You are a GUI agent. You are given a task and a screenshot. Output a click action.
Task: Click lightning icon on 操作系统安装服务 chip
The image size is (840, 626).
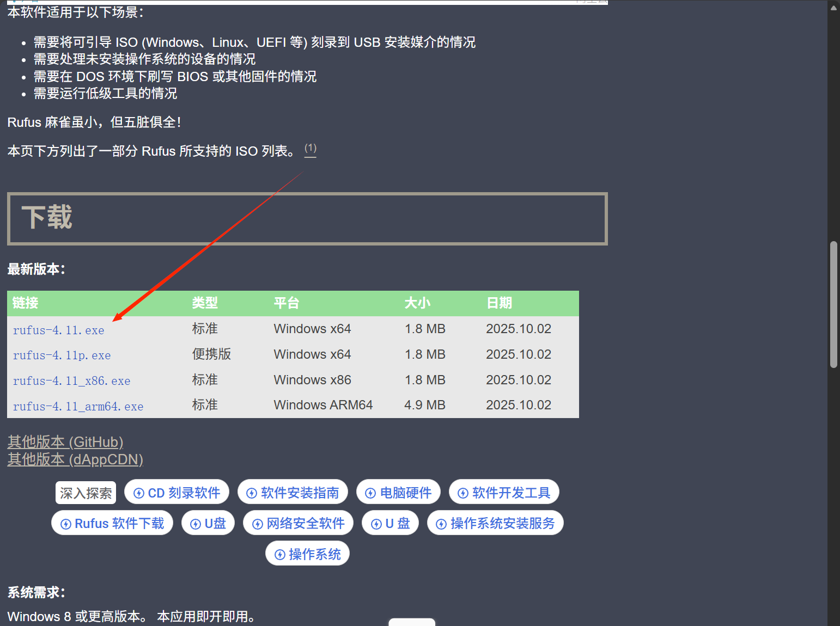[441, 524]
